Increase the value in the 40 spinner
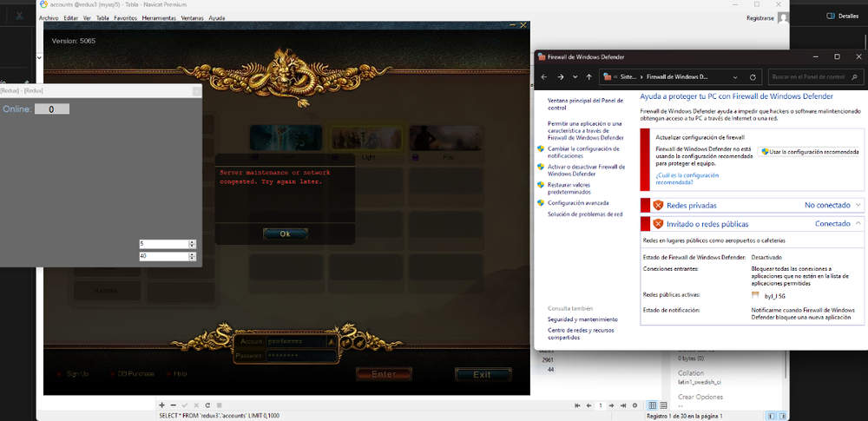The height and width of the screenshot is (421, 868). [192, 253]
